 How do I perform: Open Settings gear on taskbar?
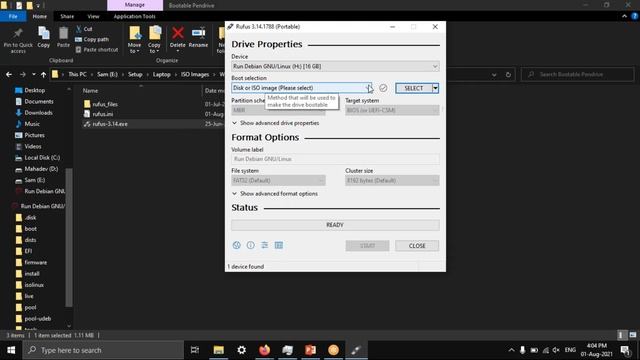click(242, 350)
